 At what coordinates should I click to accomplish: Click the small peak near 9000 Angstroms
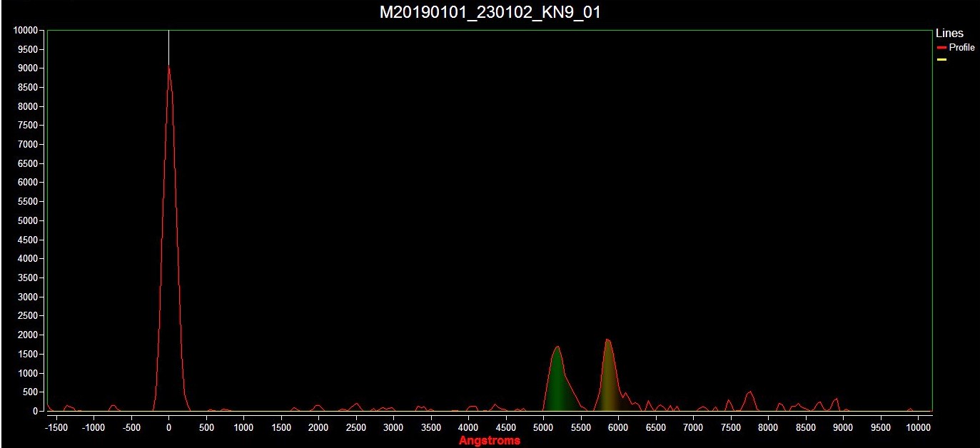point(836,404)
